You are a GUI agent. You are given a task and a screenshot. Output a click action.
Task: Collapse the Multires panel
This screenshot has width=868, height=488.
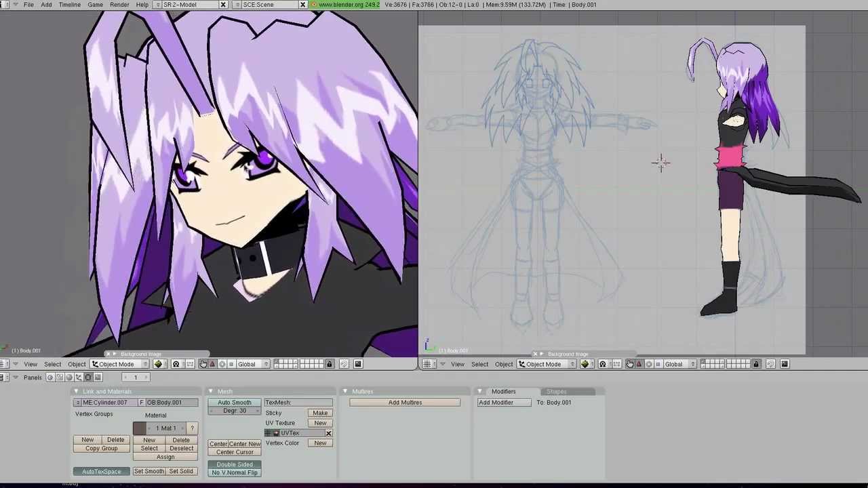344,392
